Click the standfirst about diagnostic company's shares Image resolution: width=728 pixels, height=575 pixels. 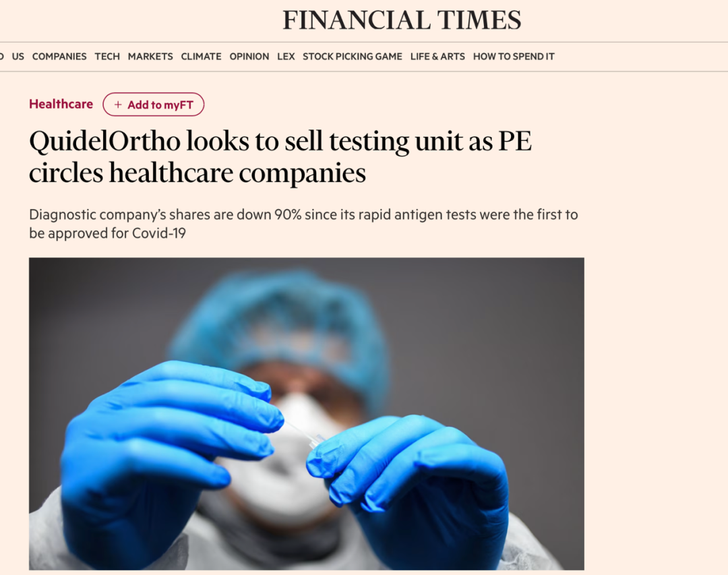click(x=303, y=223)
